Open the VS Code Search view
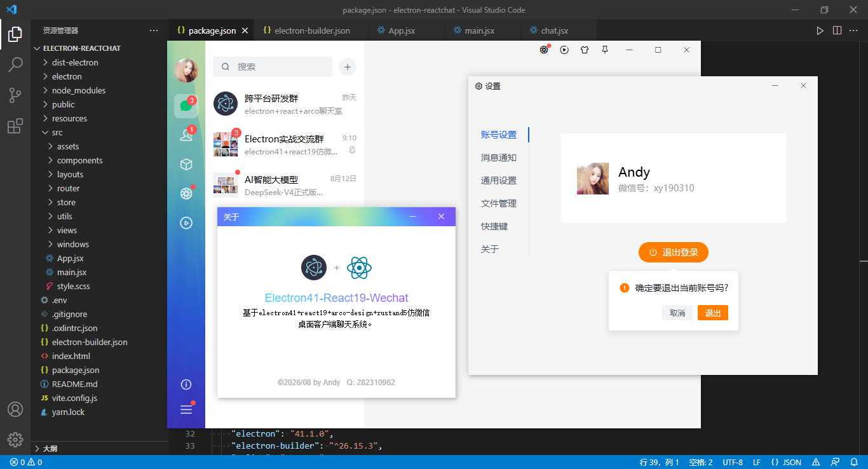The image size is (868, 469). 15,64
